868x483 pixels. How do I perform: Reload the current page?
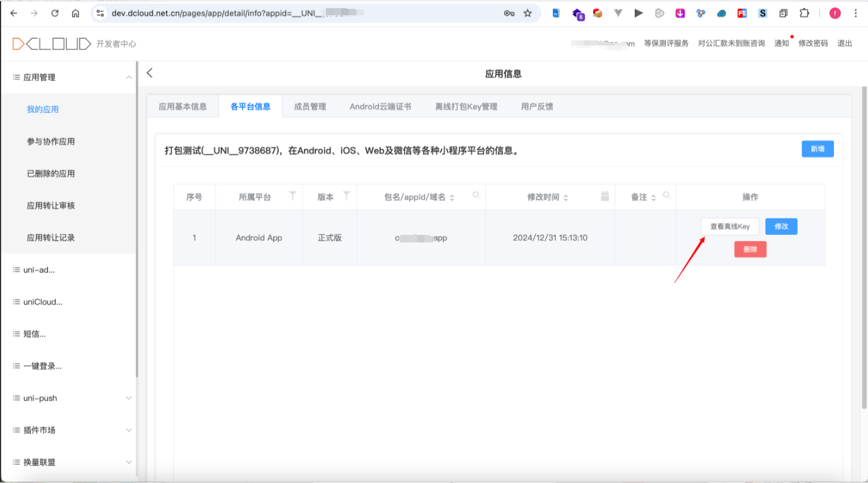click(55, 13)
